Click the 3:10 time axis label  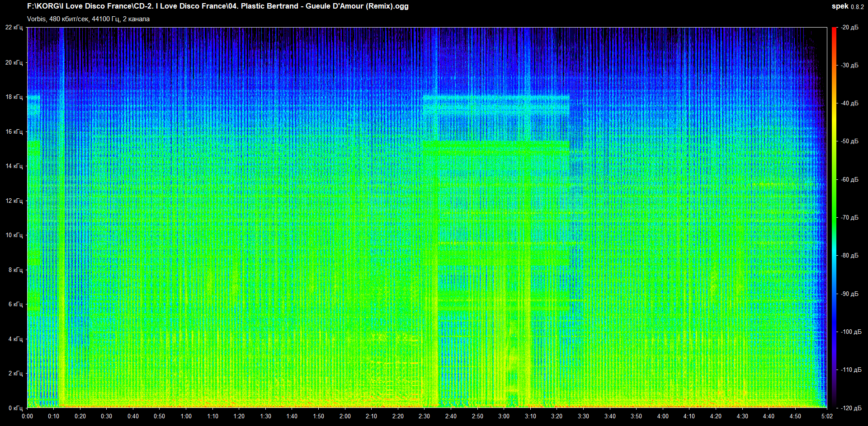(530, 417)
